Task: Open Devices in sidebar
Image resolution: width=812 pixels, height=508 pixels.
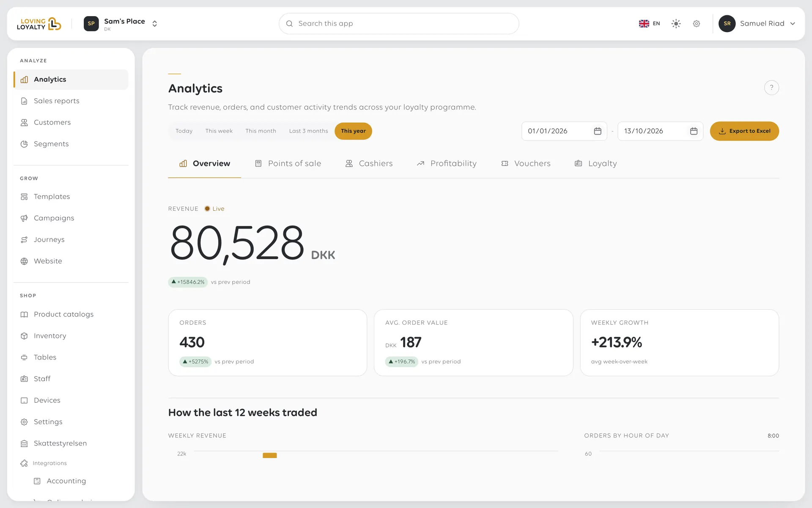Action: pos(71,400)
